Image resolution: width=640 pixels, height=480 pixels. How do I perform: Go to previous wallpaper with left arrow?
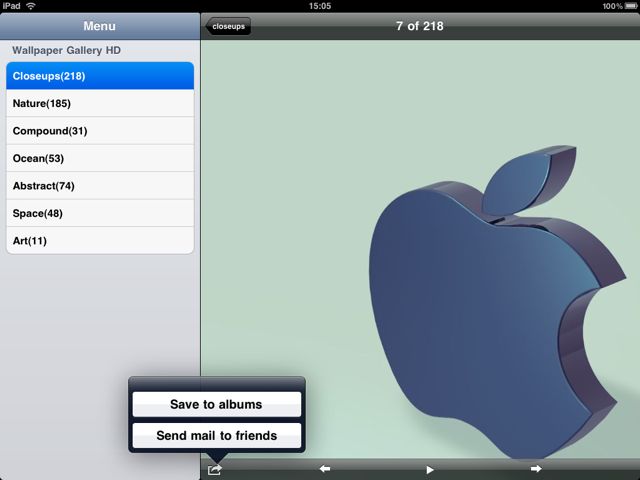coord(325,469)
